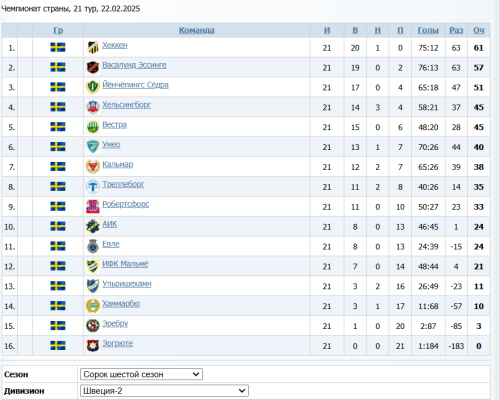The height and width of the screenshot is (400, 500).
Task: Open the ИФК Мальмё team link
Action: tap(125, 264)
